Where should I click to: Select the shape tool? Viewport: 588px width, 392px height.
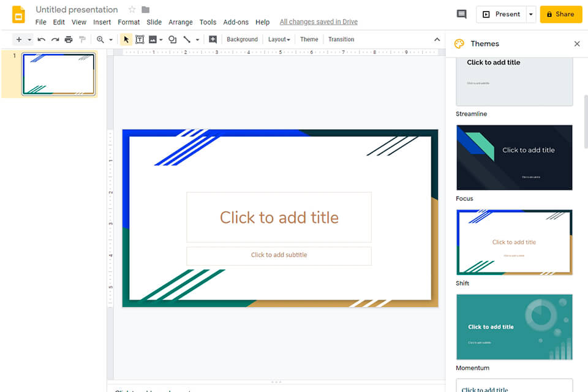tap(172, 39)
